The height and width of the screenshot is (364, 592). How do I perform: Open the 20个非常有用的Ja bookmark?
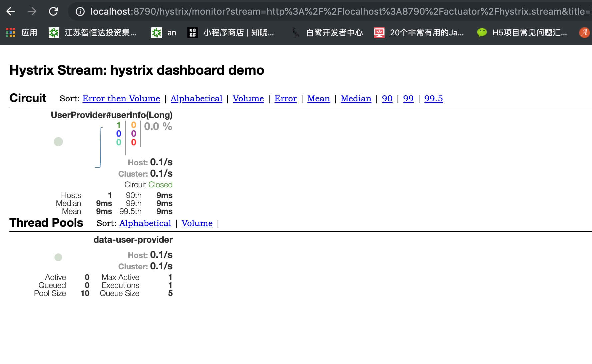coord(419,33)
